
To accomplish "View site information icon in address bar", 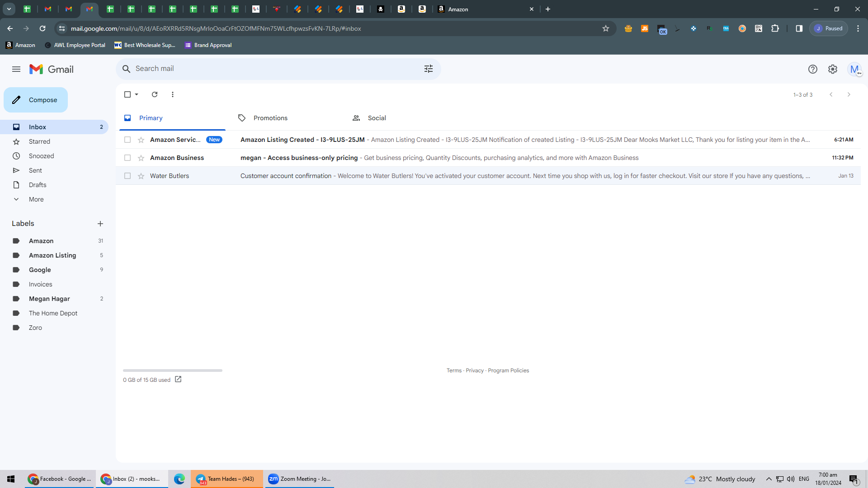I will coord(62,28).
